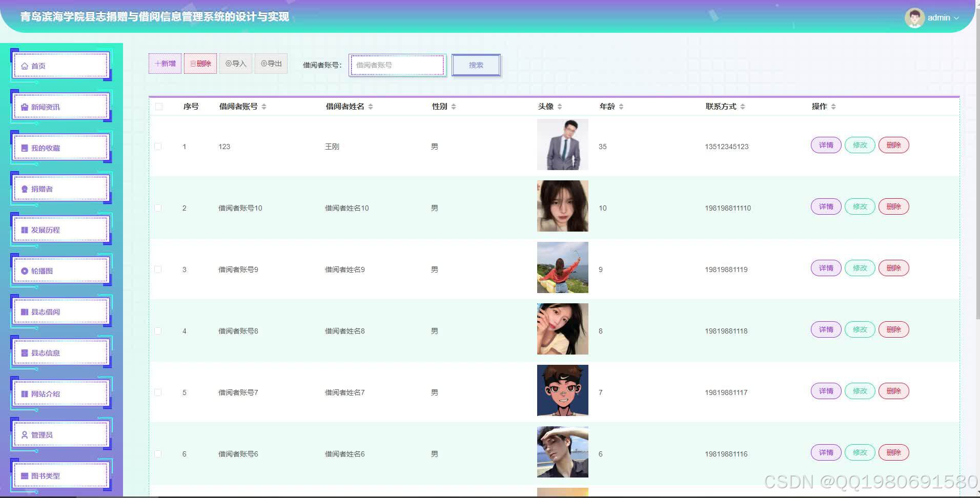The height and width of the screenshot is (498, 980).
Task: Click the carousel icon beside 轮播图
Action: 25,271
